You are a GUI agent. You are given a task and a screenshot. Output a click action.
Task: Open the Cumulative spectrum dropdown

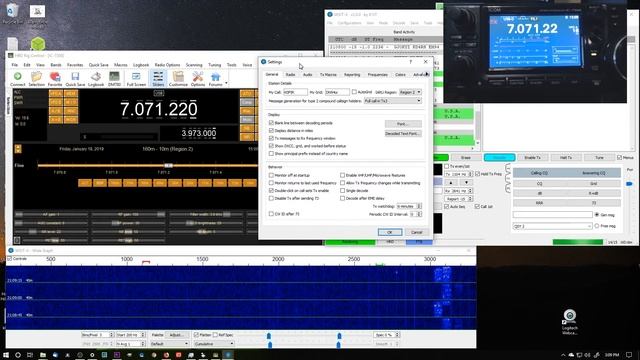(213, 344)
